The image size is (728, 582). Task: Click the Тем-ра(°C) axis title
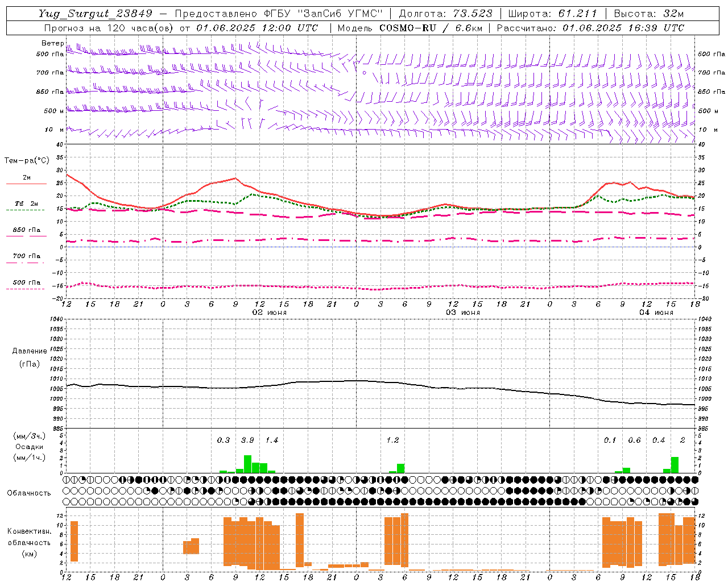[x=27, y=161]
